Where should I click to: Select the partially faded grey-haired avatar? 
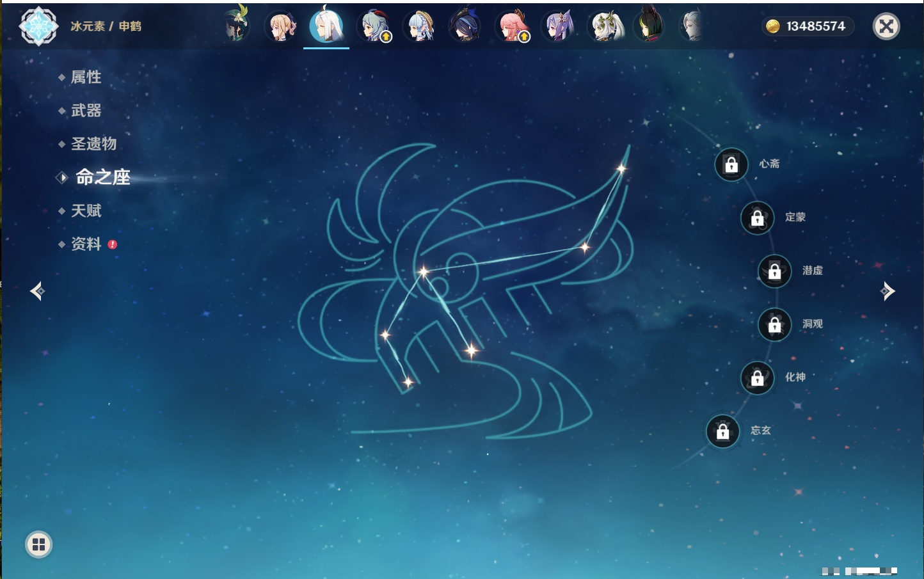(692, 26)
